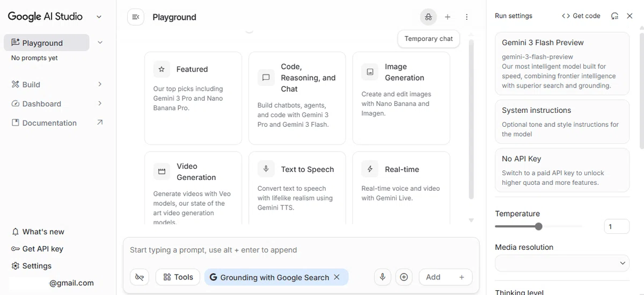Click the Get code button

(581, 16)
